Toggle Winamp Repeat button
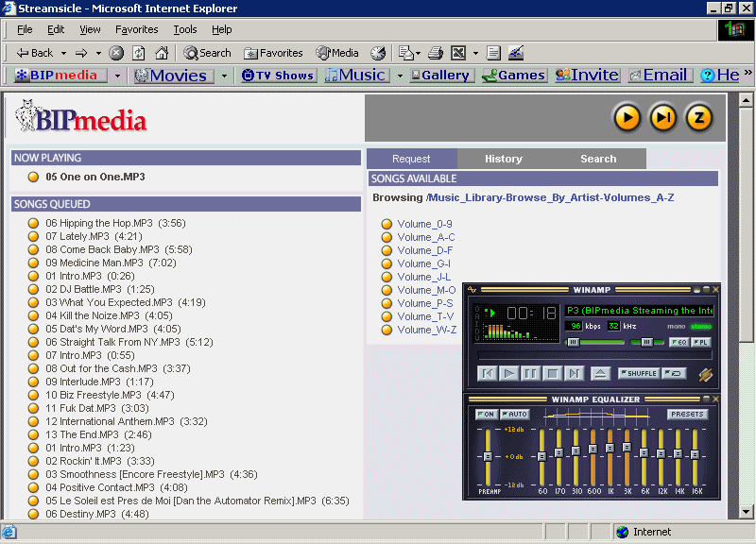 674,373
